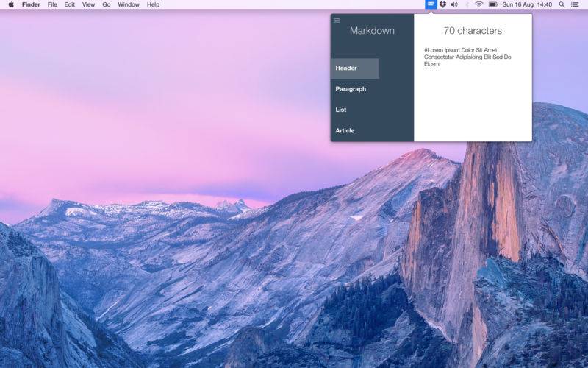Click the volume speaker icon
The image size is (588, 368).
coord(454,4)
